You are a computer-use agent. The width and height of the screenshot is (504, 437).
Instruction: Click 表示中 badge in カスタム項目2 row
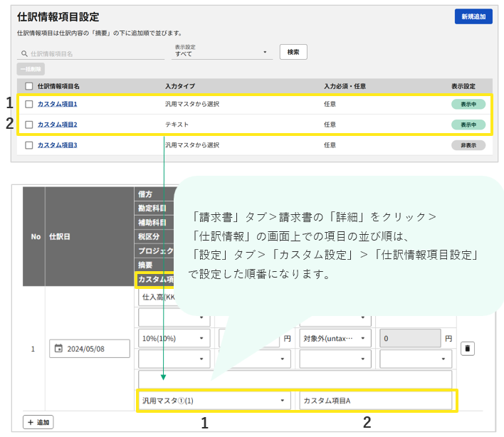click(468, 125)
